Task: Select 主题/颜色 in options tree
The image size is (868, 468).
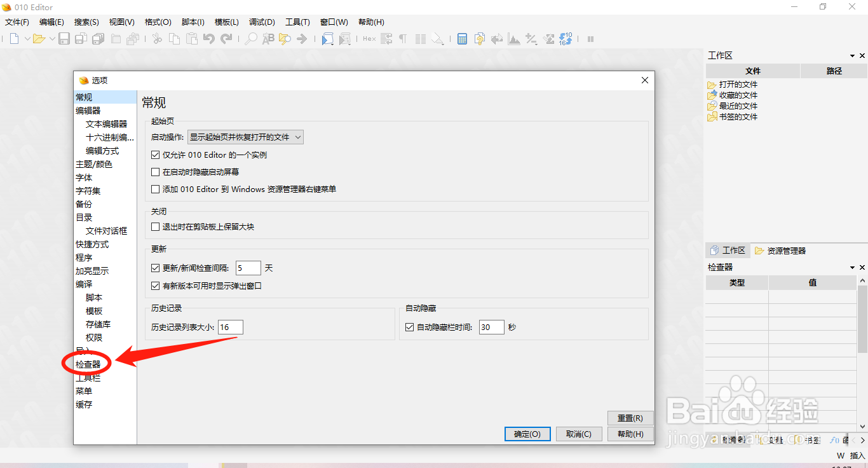Action: [94, 164]
